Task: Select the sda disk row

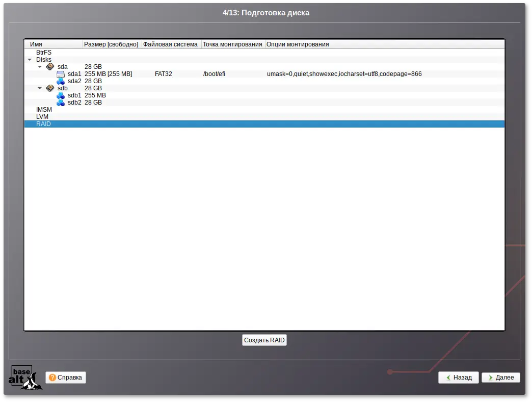Action: pyautogui.click(x=264, y=67)
